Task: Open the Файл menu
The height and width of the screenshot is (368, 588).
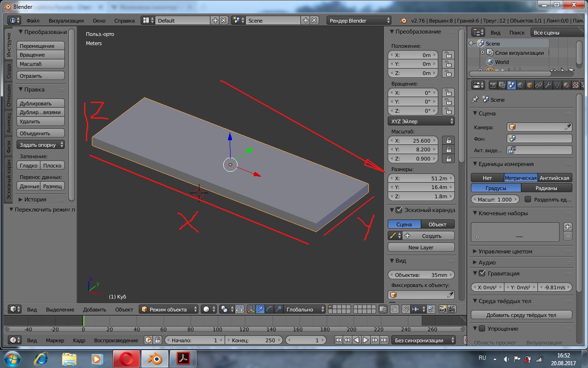Action: pyautogui.click(x=33, y=21)
